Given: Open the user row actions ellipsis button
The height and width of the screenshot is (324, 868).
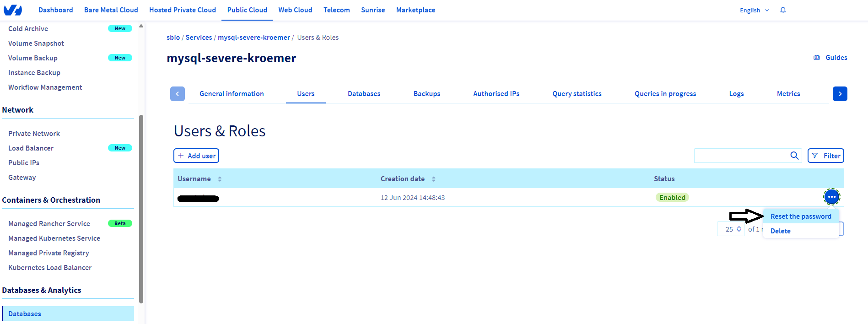Looking at the screenshot, I should pyautogui.click(x=831, y=197).
